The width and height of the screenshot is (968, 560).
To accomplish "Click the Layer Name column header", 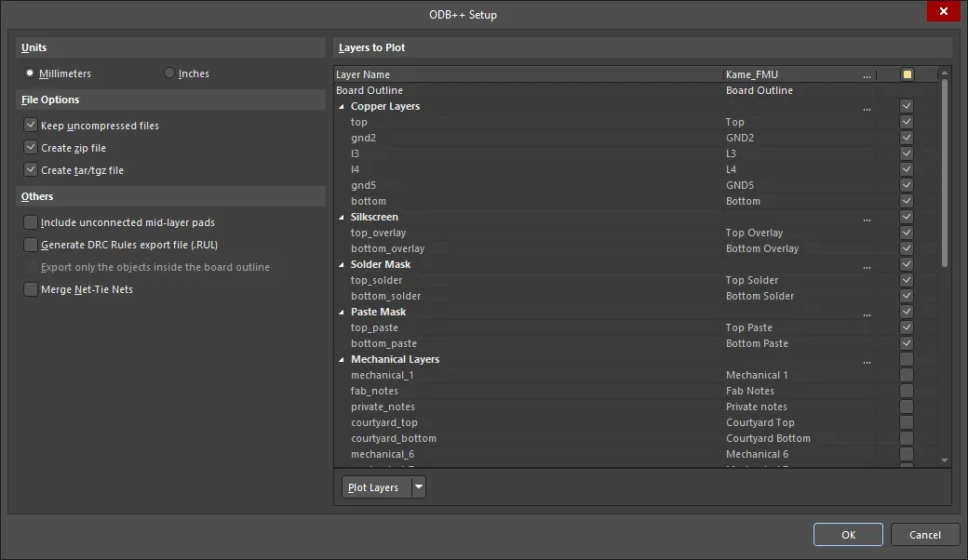I will (529, 74).
